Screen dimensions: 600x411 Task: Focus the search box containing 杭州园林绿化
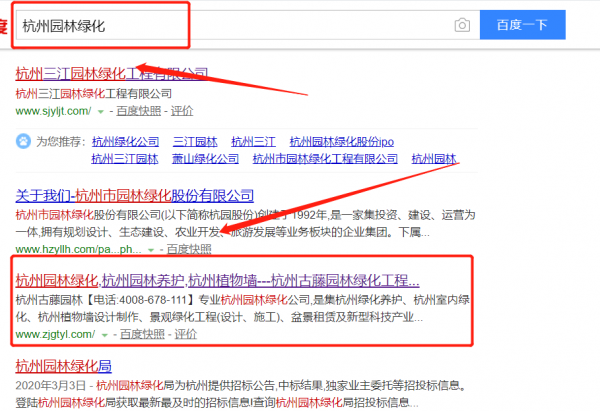coord(230,25)
